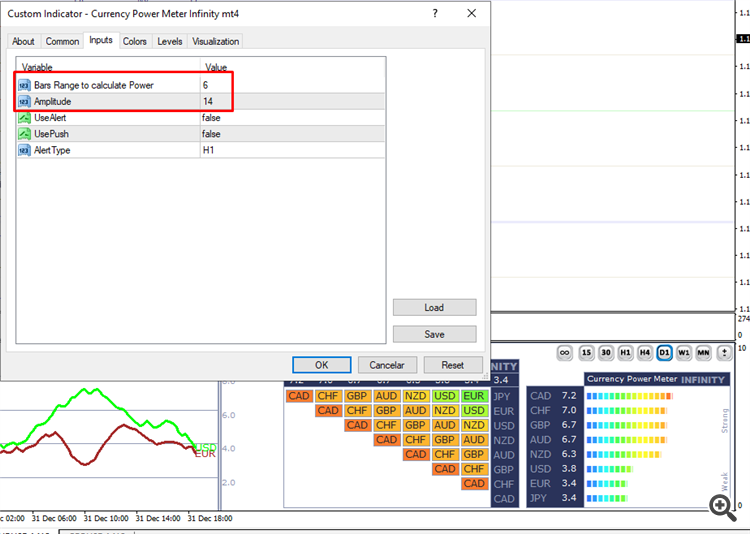Screen dimensions: 750x534
Task: Open the Levels tab
Action: click(170, 42)
